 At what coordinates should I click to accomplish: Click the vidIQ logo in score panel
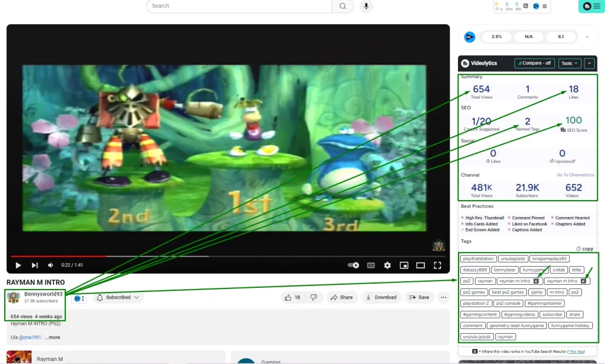point(469,37)
